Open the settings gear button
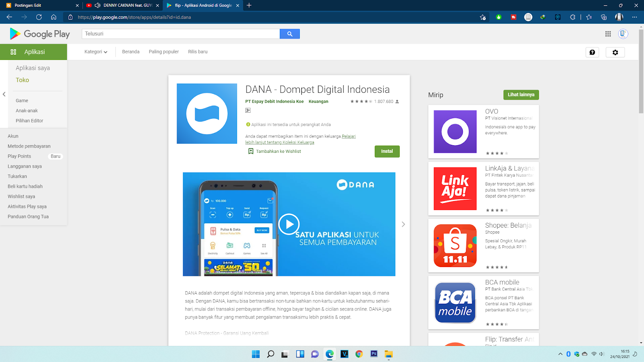 (x=615, y=52)
